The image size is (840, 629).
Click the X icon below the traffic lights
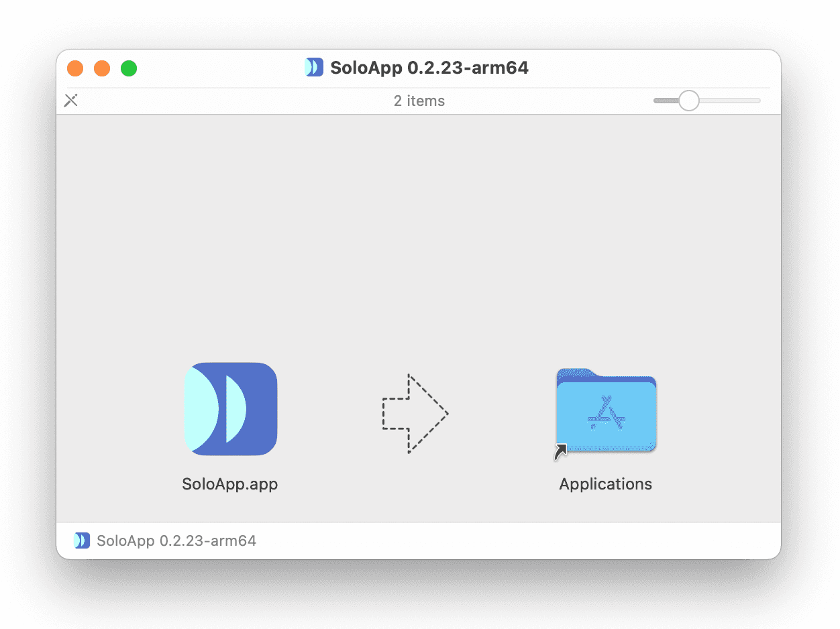(x=70, y=99)
